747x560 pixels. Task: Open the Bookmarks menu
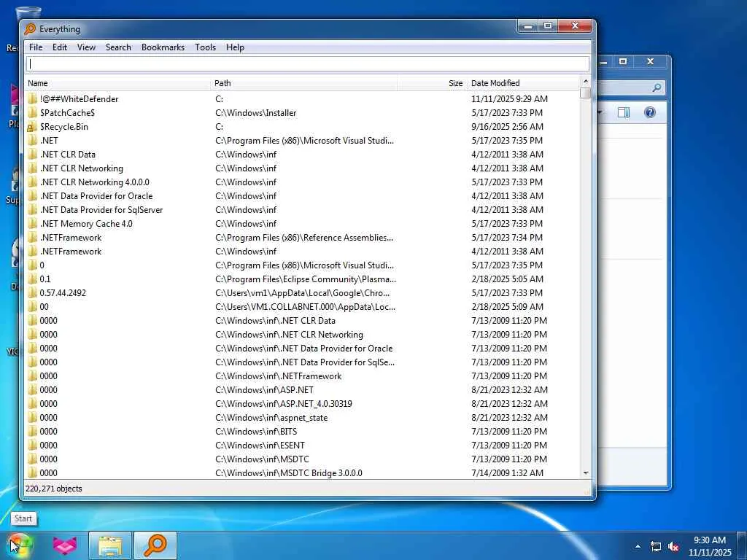pyautogui.click(x=163, y=47)
